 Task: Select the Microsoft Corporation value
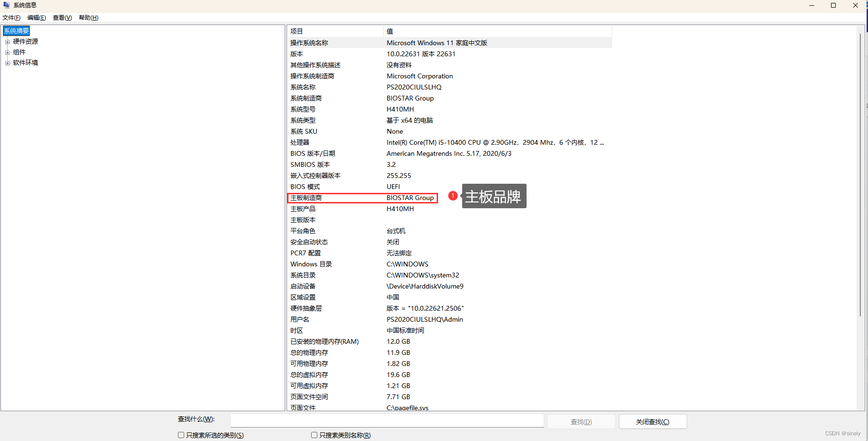click(x=419, y=76)
